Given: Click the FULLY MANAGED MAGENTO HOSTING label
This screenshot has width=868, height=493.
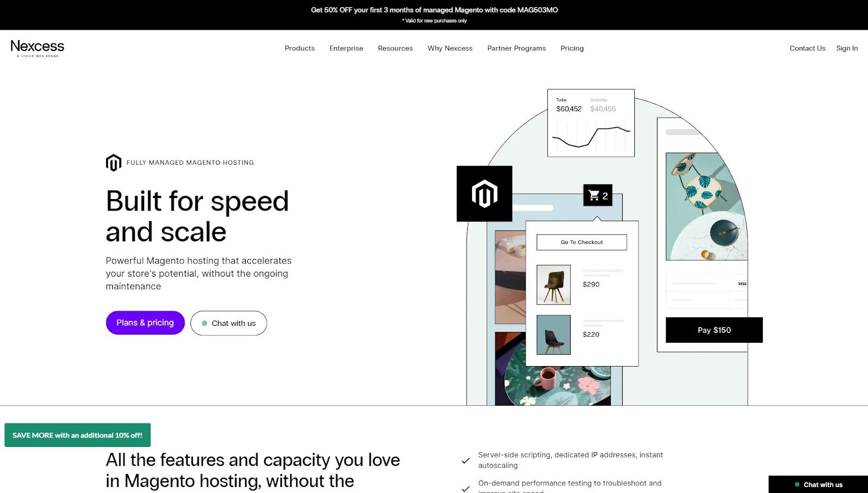Looking at the screenshot, I should coord(190,163).
